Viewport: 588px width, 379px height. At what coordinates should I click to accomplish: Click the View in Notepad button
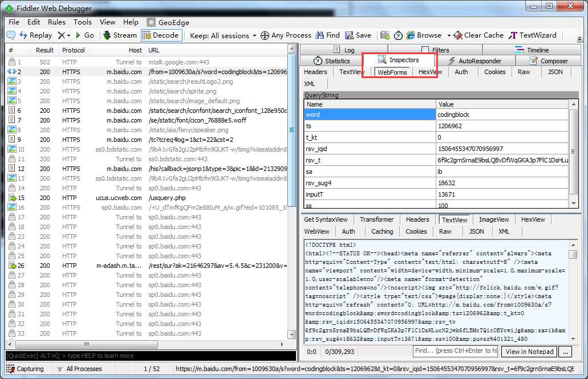(529, 352)
